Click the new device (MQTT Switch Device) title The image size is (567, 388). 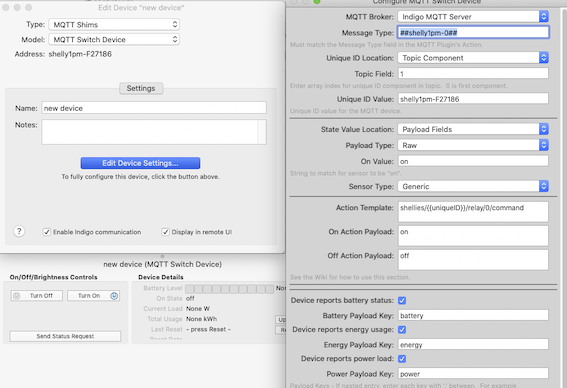click(x=162, y=264)
